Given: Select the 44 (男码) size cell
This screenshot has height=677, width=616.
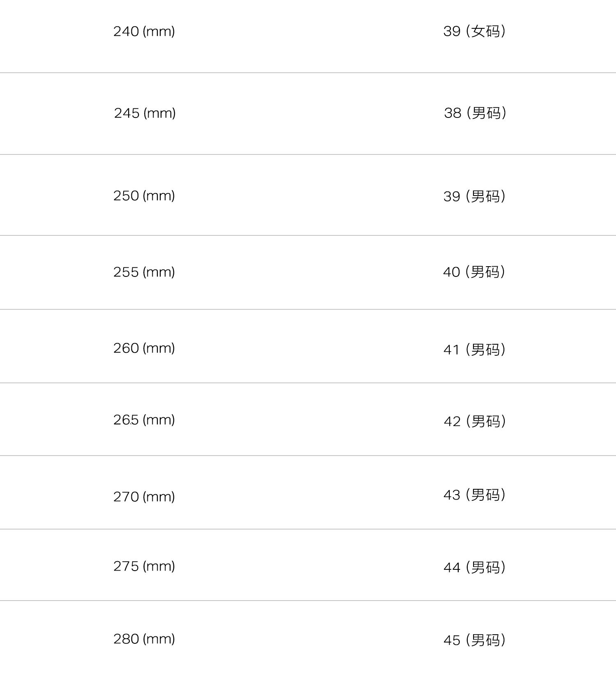Looking at the screenshot, I should click(474, 568).
